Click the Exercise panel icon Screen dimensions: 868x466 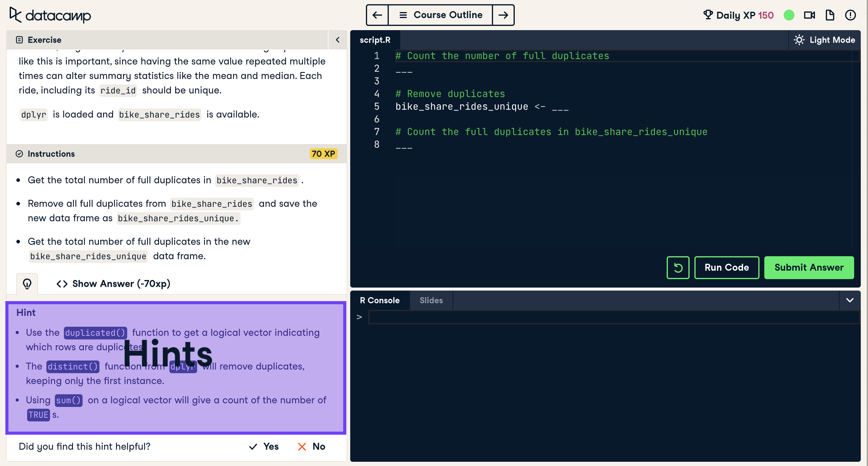point(19,40)
